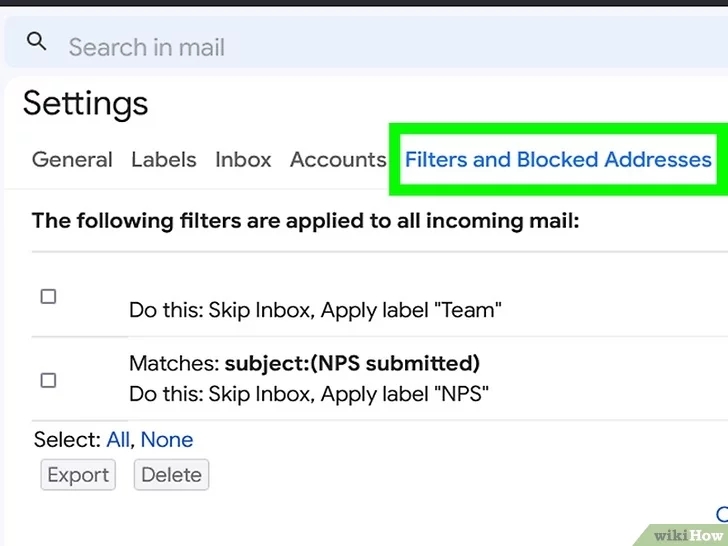Select Filters and Blocked Addresses tab
The width and height of the screenshot is (728, 546).
click(558, 160)
